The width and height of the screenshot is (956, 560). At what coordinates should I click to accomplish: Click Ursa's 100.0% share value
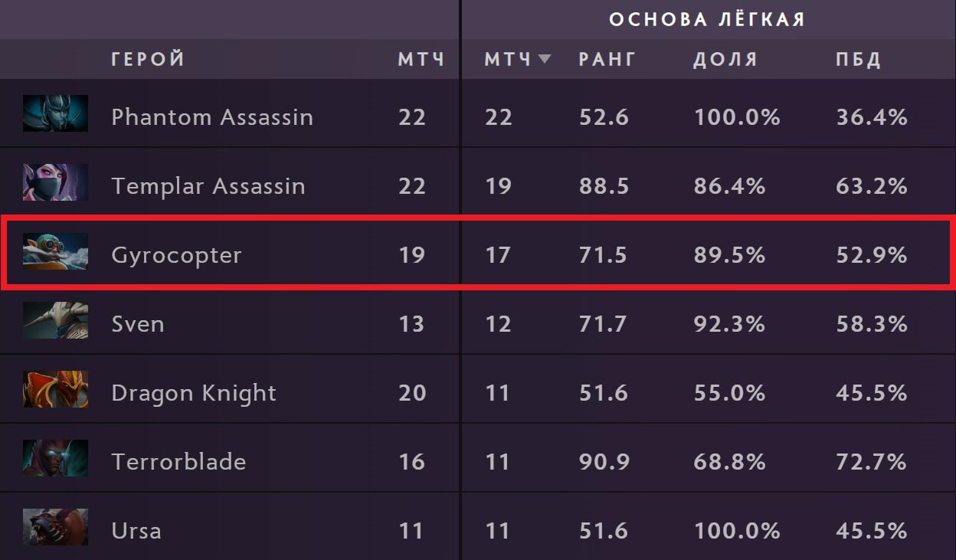736,531
